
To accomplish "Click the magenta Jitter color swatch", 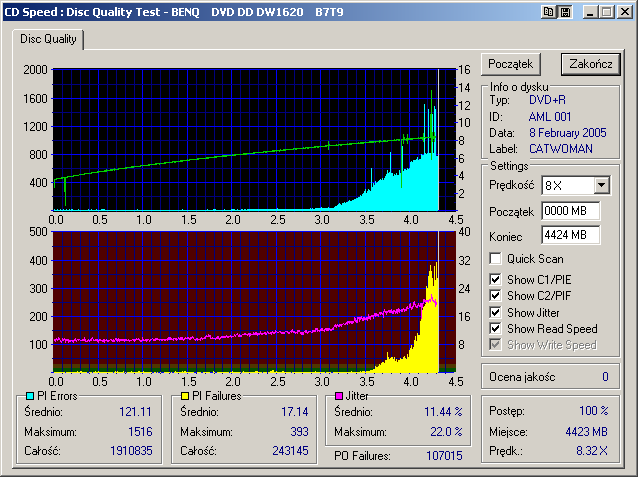I will [339, 396].
